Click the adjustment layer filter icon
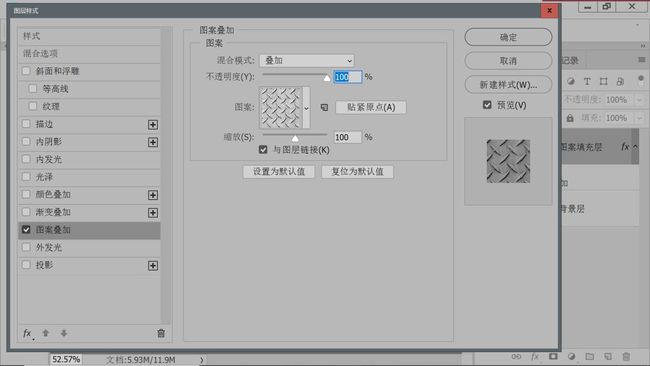Screen dimensions: 650x366 571,81
